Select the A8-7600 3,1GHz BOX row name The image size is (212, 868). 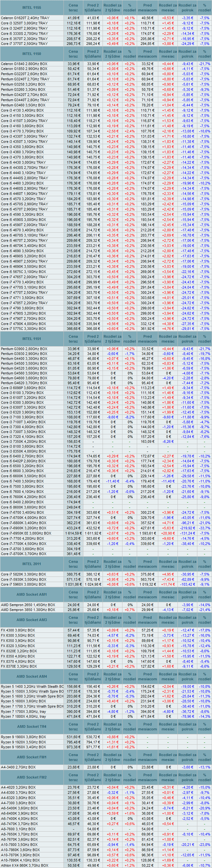click(18, 829)
